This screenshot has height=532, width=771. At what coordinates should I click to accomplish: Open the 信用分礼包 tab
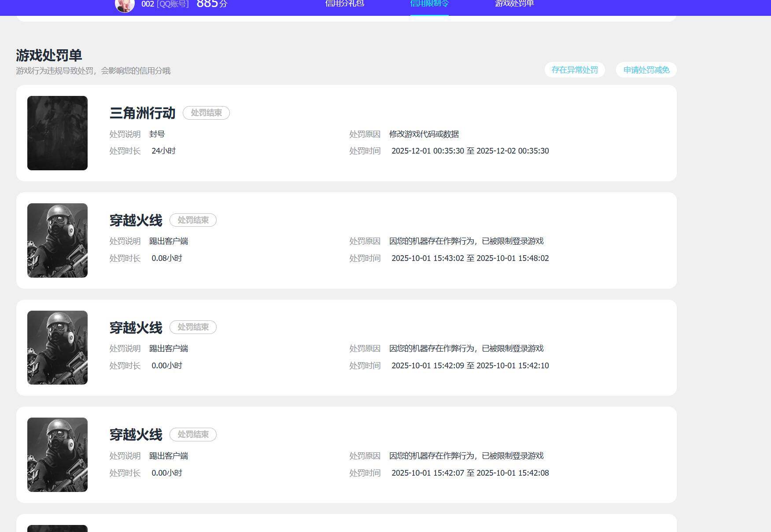click(x=344, y=4)
